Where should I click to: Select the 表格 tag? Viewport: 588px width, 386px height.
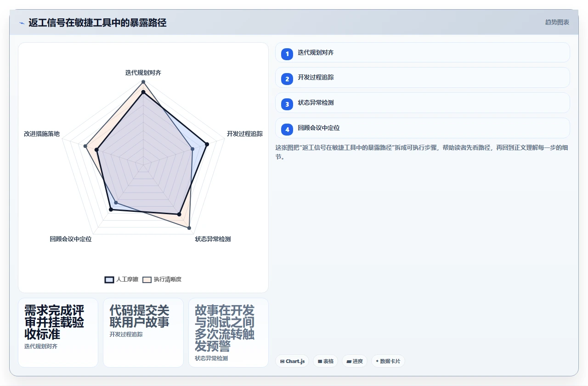pos(326,361)
